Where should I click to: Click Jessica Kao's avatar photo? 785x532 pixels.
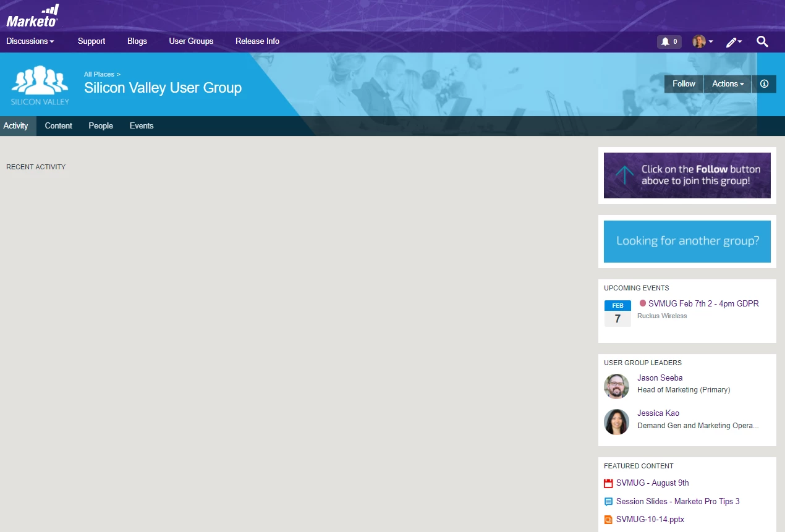pyautogui.click(x=616, y=421)
